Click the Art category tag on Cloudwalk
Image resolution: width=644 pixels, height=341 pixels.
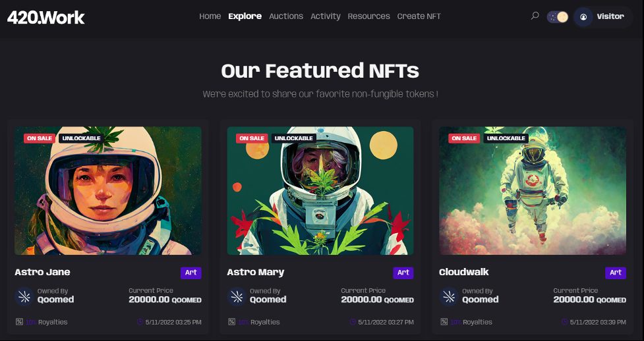click(616, 273)
